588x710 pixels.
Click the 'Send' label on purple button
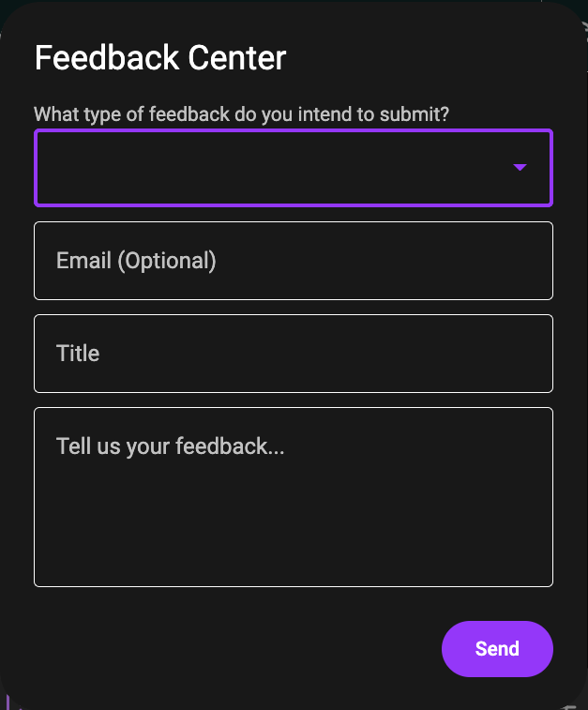click(x=497, y=649)
